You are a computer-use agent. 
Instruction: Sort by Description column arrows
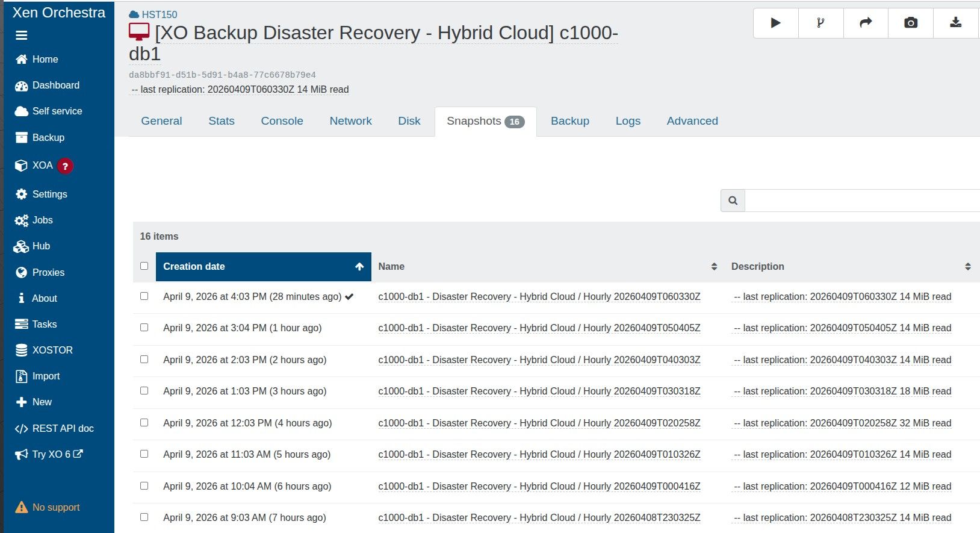(967, 267)
